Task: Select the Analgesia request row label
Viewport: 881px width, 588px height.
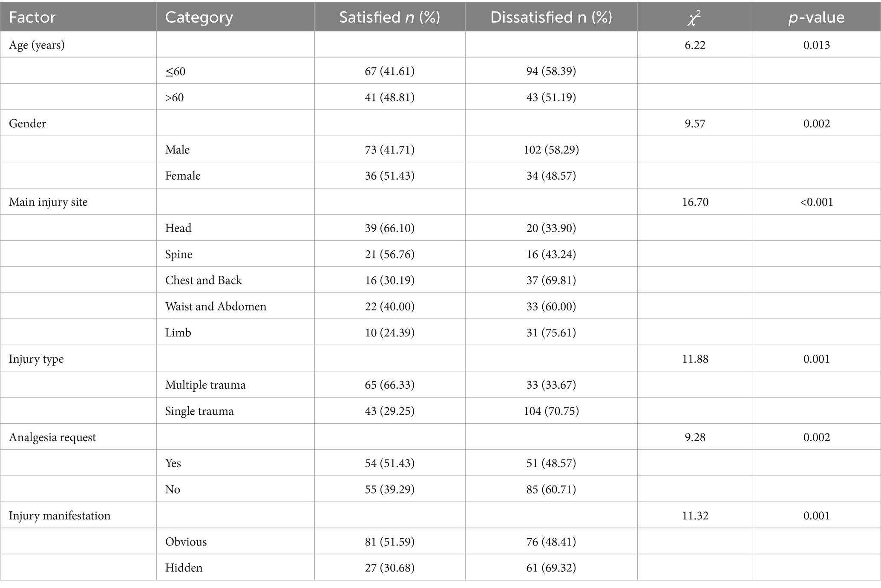Action: [52, 437]
